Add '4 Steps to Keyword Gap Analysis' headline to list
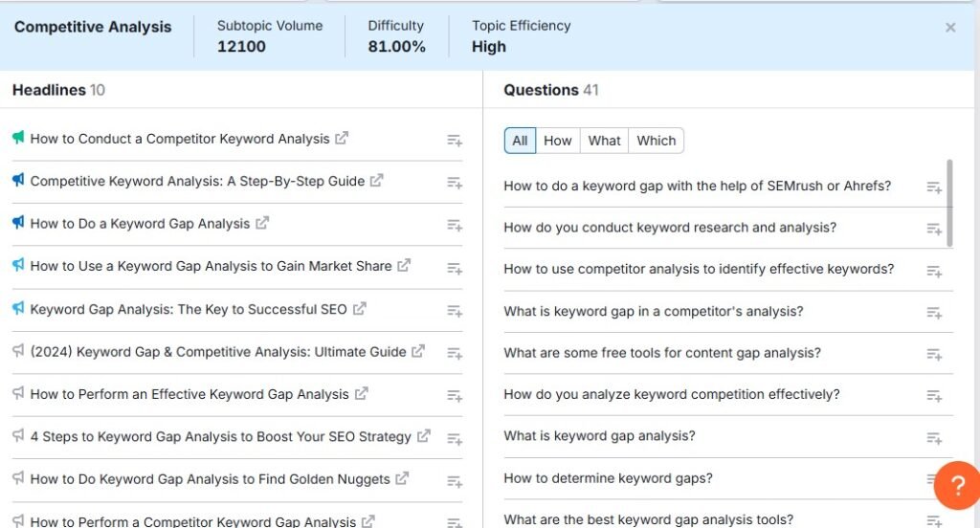Image resolution: width=980 pixels, height=528 pixels. (455, 439)
